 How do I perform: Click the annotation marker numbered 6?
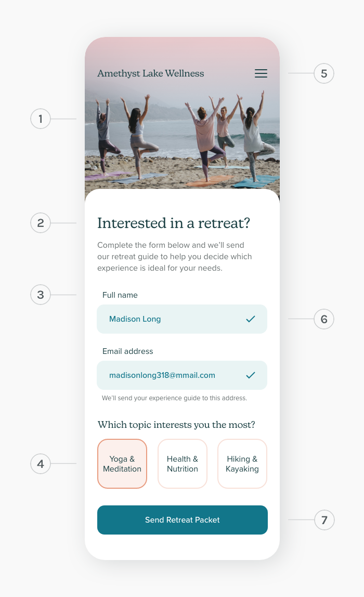pyautogui.click(x=323, y=319)
